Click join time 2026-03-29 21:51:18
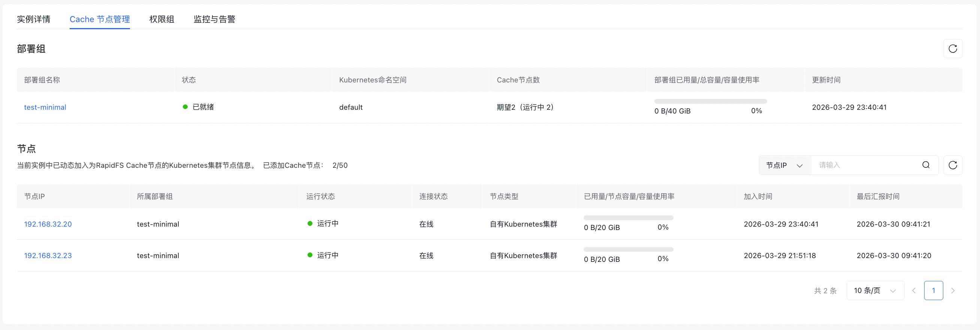Viewport: 980px width, 330px height. (780, 255)
